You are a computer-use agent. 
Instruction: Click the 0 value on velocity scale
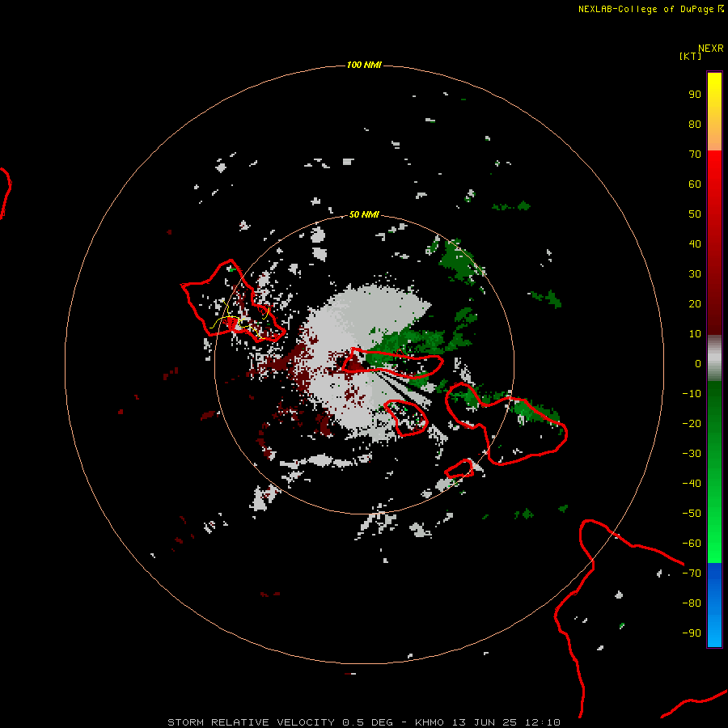point(698,363)
